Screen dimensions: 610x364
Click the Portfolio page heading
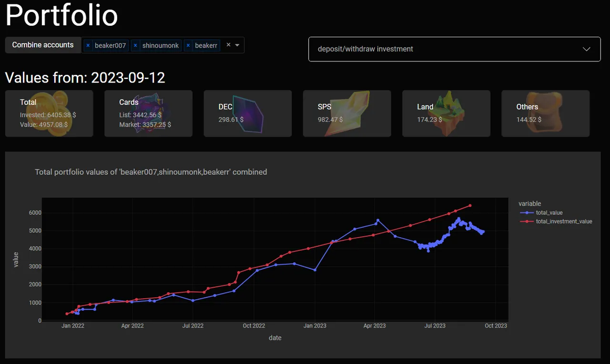coord(61,14)
